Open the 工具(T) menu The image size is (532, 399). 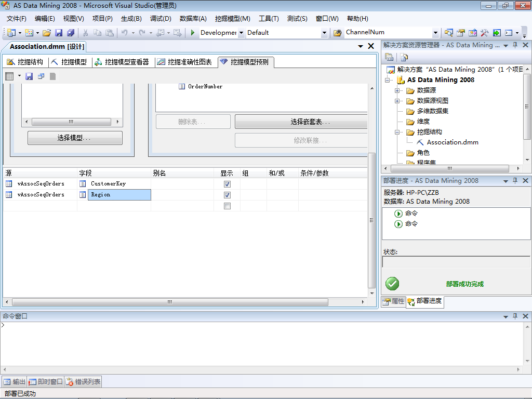[269, 19]
